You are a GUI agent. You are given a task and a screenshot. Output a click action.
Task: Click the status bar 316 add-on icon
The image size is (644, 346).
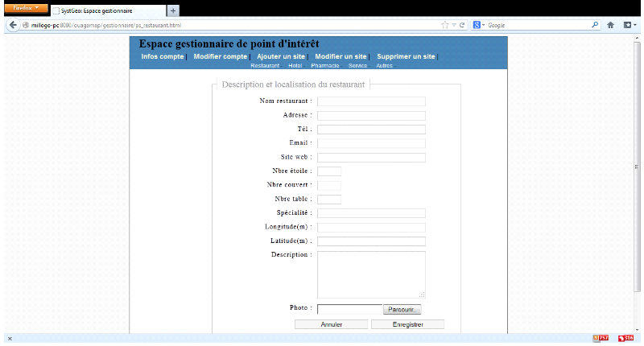click(x=625, y=338)
